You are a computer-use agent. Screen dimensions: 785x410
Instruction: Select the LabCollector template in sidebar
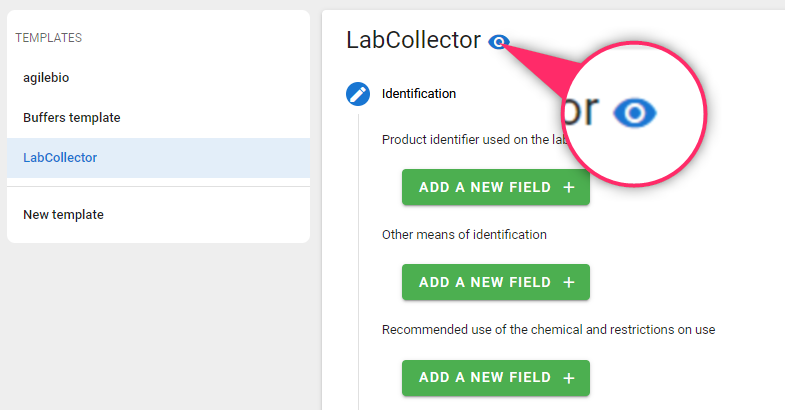158,158
